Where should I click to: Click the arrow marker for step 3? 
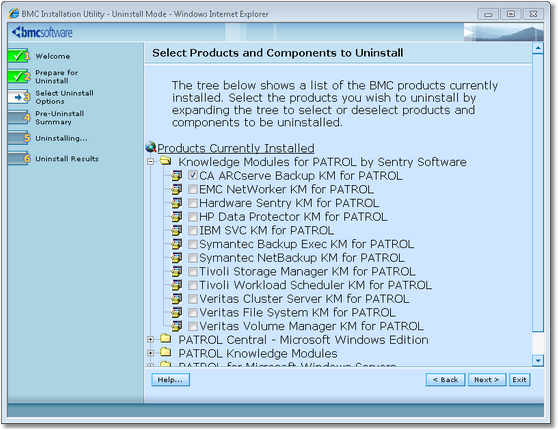19,97
